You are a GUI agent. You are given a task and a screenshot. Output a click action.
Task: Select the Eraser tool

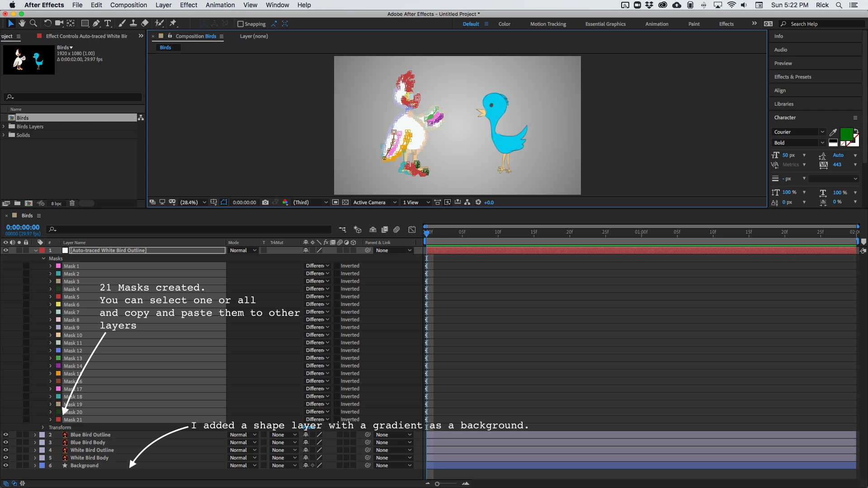(x=145, y=23)
